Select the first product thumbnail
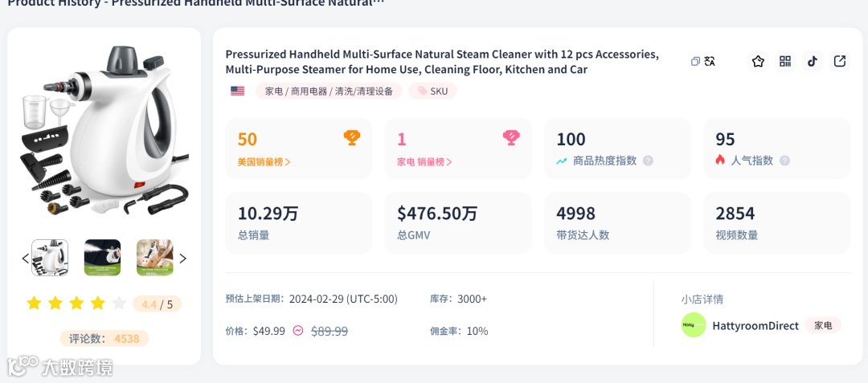Screen dimensions: 868x383 [50, 258]
